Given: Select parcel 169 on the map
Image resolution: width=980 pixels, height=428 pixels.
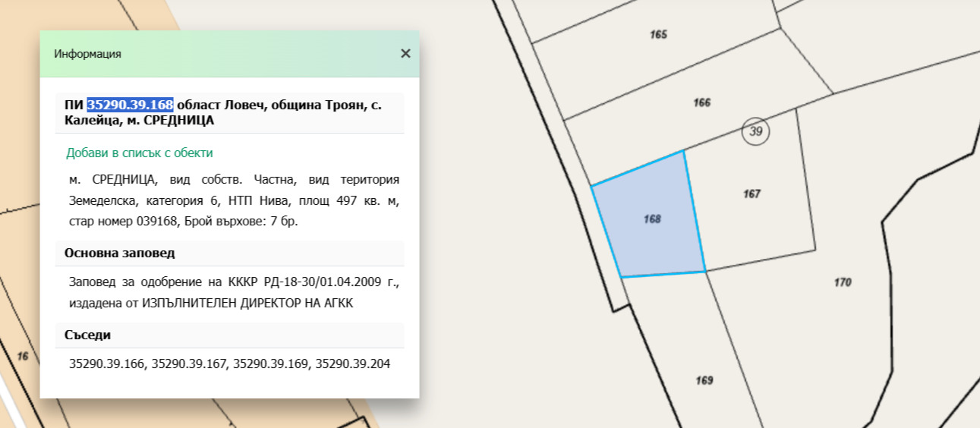Looking at the screenshot, I should tap(704, 380).
